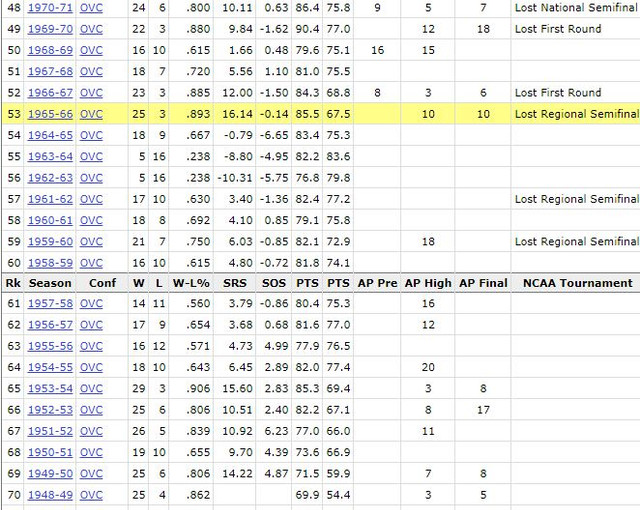The image size is (640, 510).
Task: Click the 14.22 SRS value
Action: click(x=237, y=474)
